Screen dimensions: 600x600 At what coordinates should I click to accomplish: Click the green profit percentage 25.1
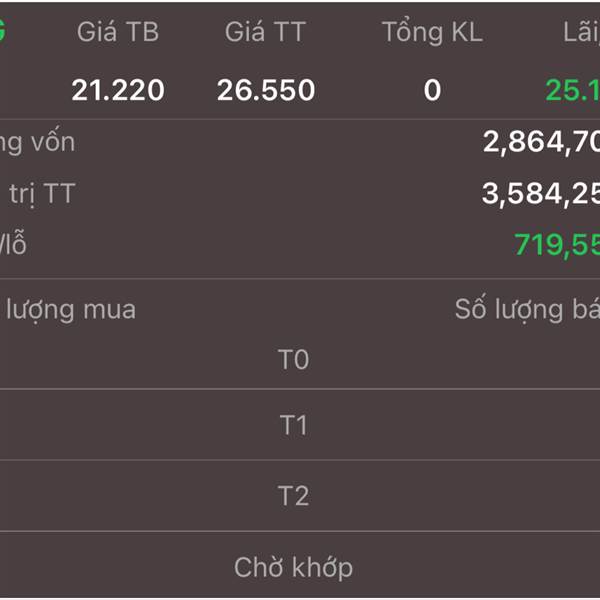tap(572, 91)
